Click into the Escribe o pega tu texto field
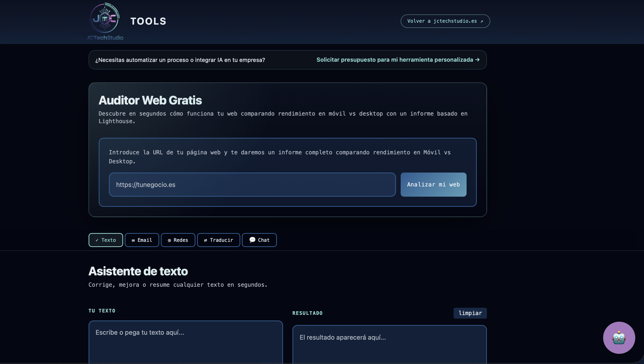This screenshot has height=364, width=644. point(185,342)
